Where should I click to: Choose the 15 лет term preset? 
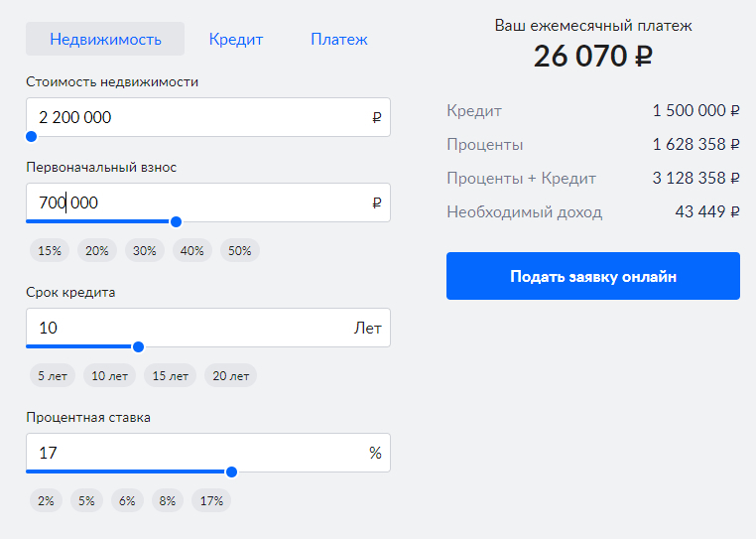[x=169, y=376]
